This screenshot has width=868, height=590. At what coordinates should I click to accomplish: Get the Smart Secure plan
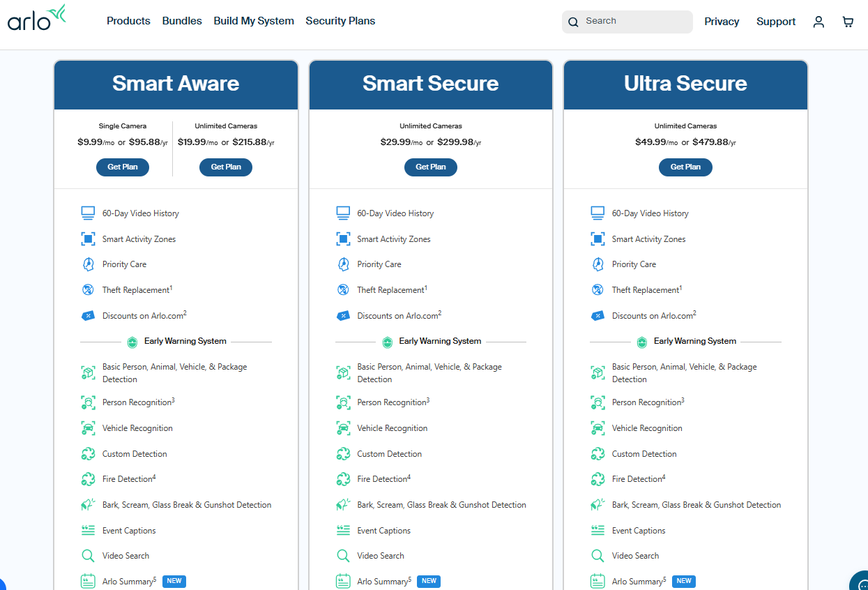point(431,167)
